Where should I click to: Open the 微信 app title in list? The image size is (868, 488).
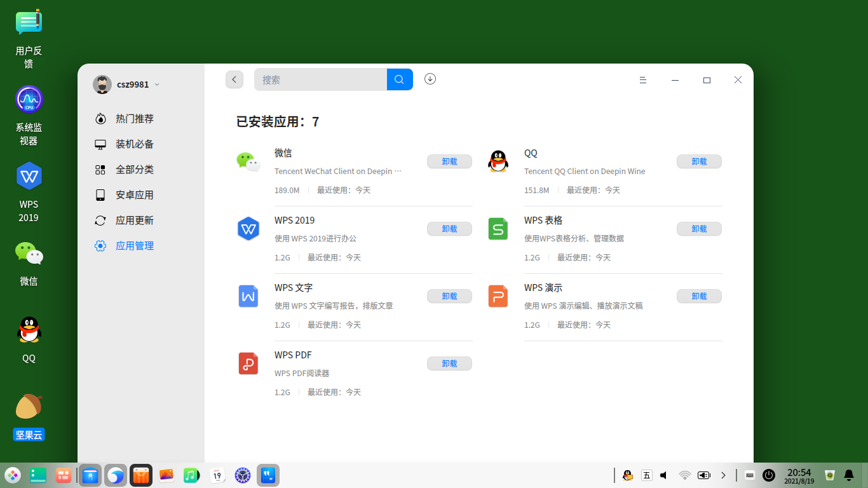[x=283, y=153]
